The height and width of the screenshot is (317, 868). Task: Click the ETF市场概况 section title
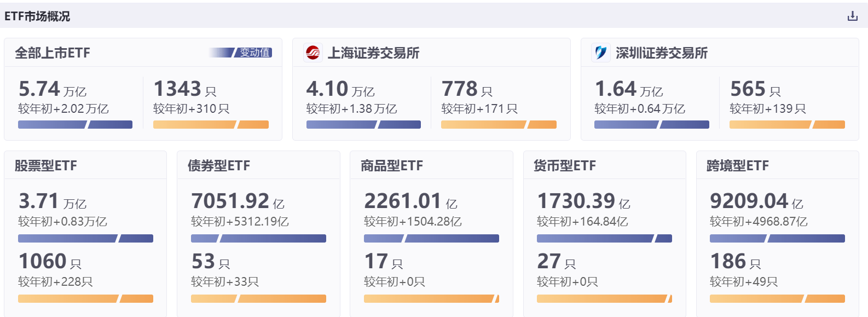pos(37,16)
